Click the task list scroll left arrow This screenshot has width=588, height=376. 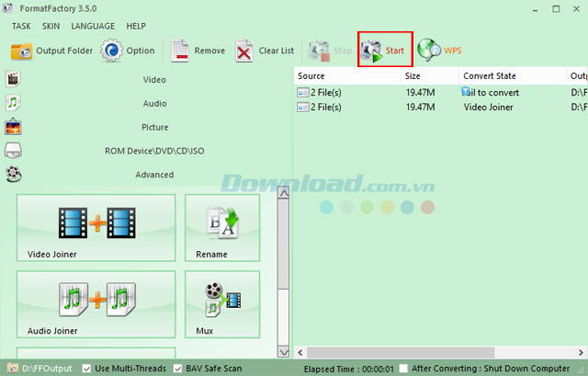[300, 353]
